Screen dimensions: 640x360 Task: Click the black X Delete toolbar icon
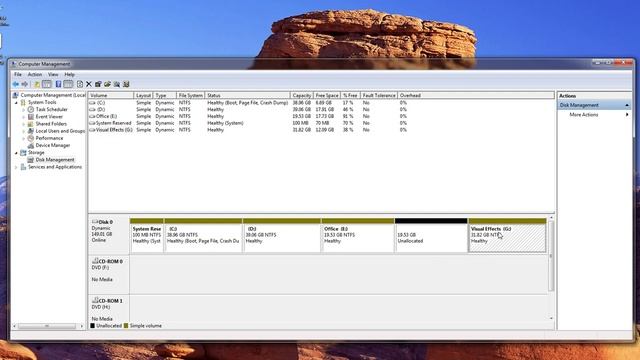click(x=89, y=84)
